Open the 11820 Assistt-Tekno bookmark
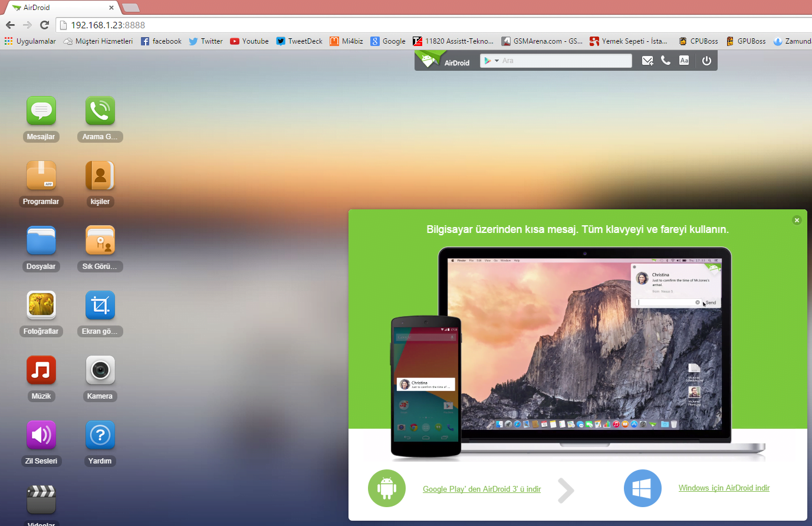 pyautogui.click(x=453, y=41)
